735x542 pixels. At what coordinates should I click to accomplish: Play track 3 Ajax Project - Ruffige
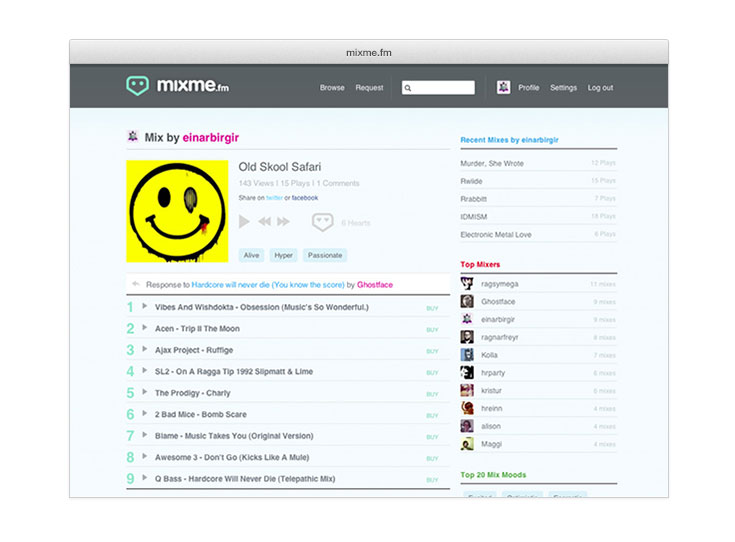point(145,349)
